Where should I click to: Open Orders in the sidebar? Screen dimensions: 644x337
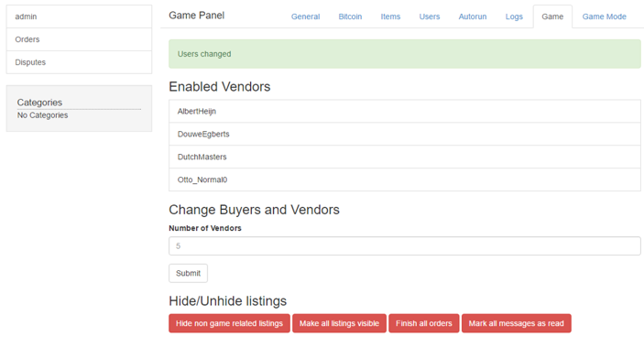click(79, 39)
